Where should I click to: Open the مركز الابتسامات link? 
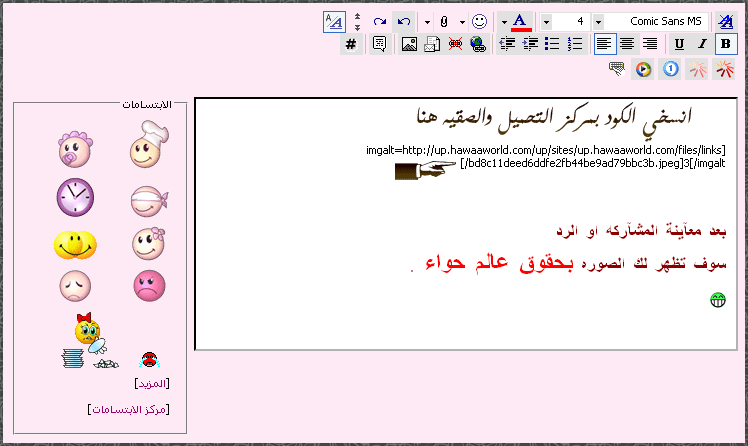point(129,409)
